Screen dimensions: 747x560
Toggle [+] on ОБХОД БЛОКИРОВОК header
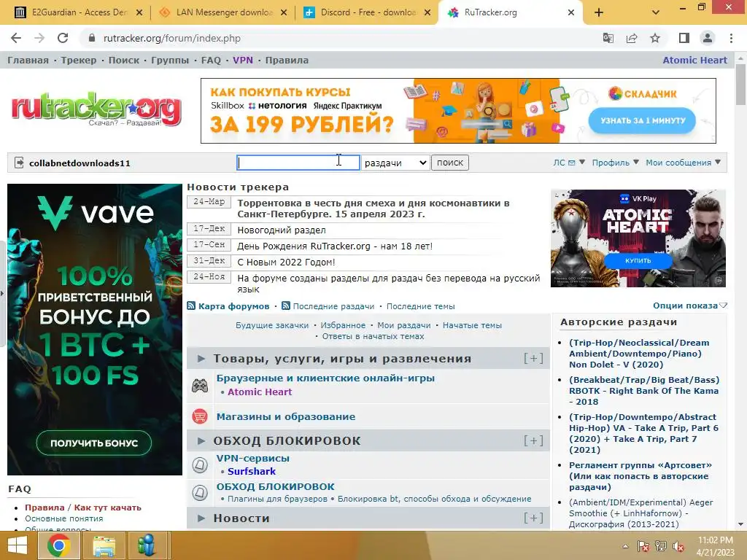pyautogui.click(x=533, y=440)
